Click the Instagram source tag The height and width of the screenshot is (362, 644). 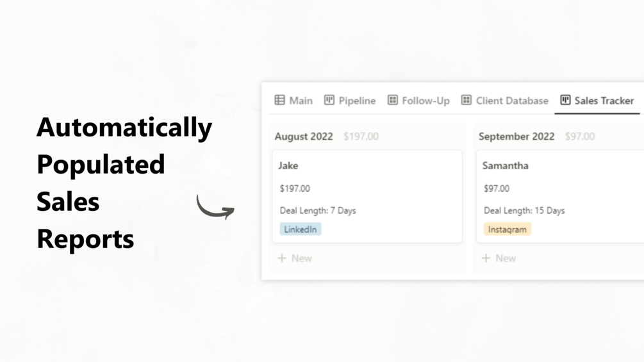click(x=507, y=229)
